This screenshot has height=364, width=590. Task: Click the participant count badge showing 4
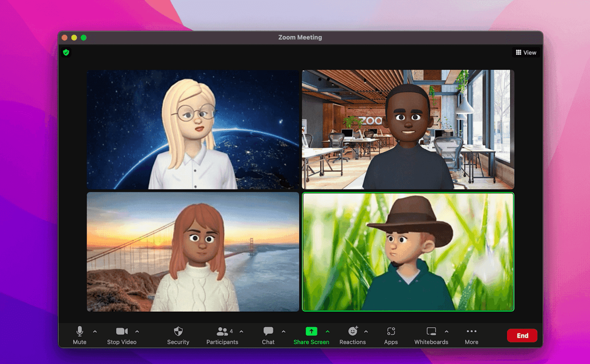pyautogui.click(x=231, y=331)
